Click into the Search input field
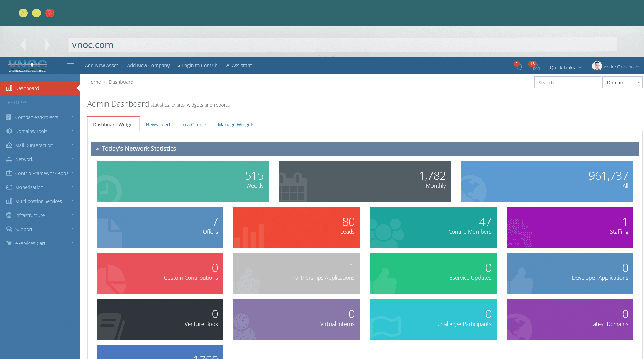 click(567, 83)
